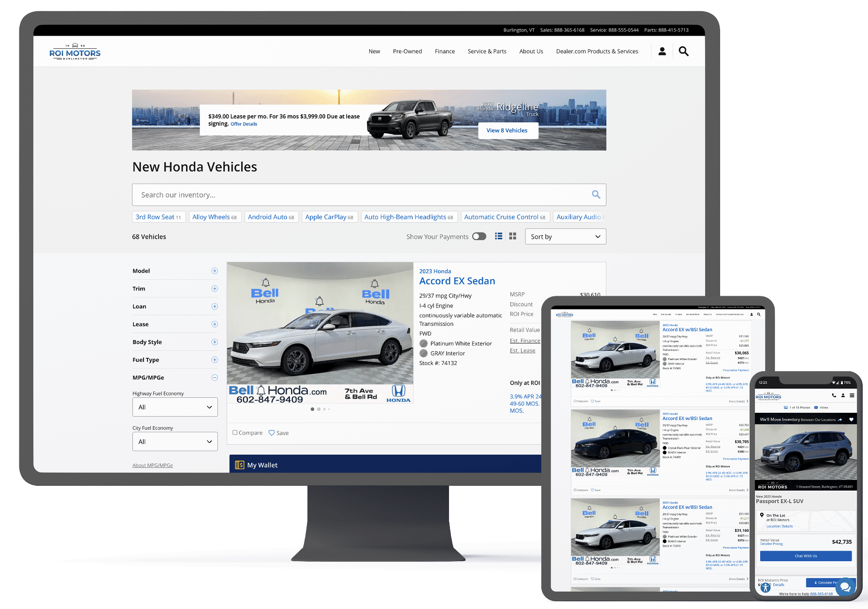This screenshot has width=868, height=609.
Task: Open More Details for the $30,065 Accord on tablet
Action: tap(738, 401)
